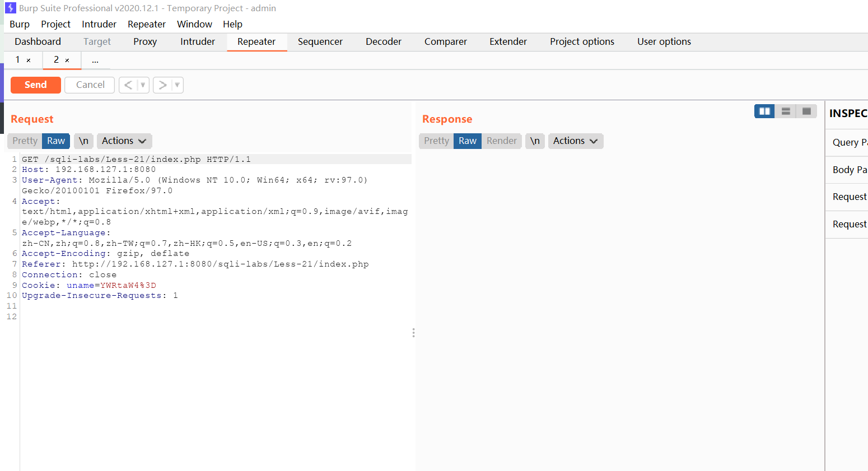This screenshot has width=868, height=471.
Task: Toggle \n non-printable characters in the Request panel
Action: pyautogui.click(x=83, y=141)
